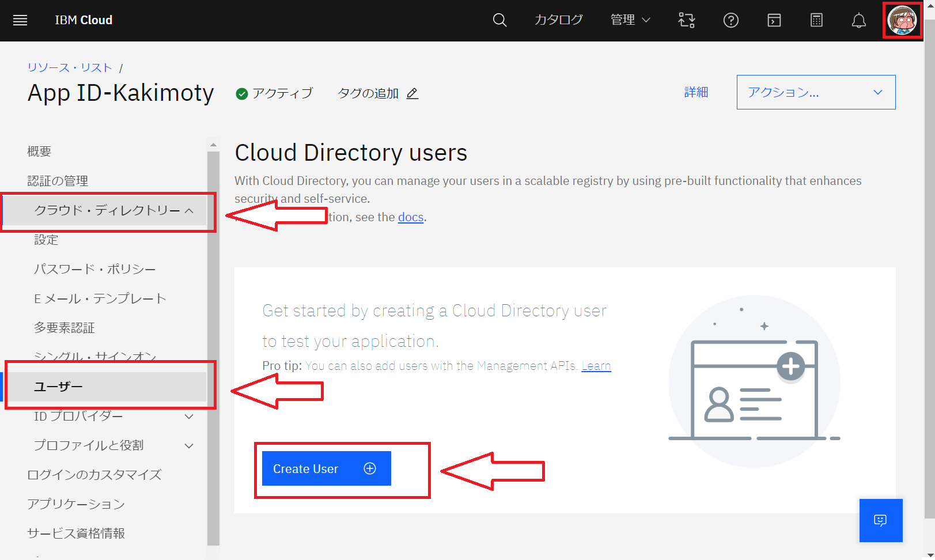935x560 pixels.
Task: Open the user profile avatar
Action: tap(902, 20)
